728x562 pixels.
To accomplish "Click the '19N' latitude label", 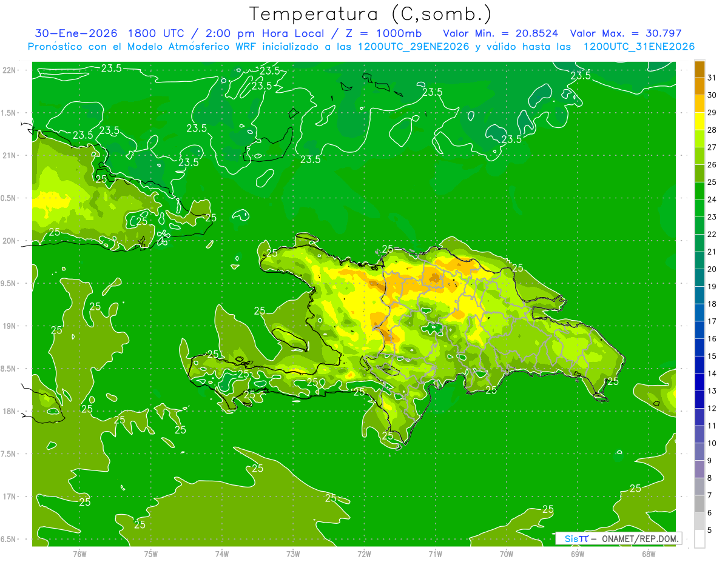I will coord(10,326).
